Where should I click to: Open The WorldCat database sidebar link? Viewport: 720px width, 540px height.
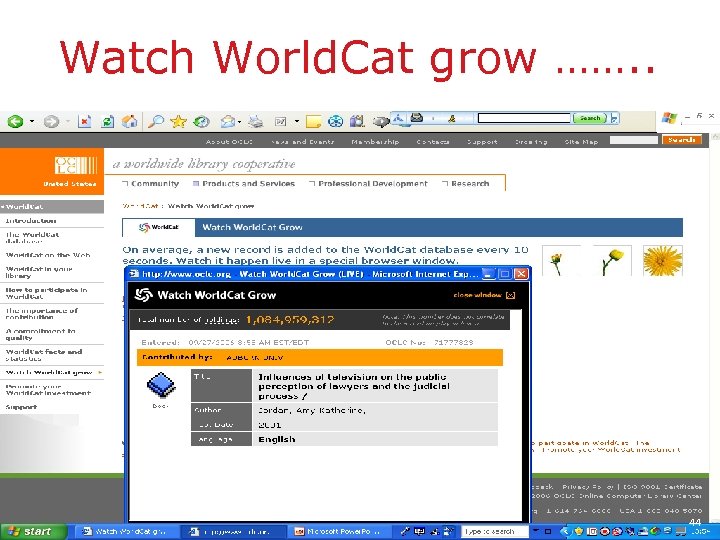[x=32, y=237]
